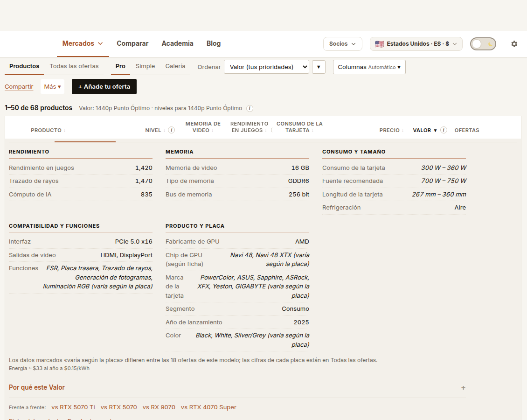Select the Pro view tab
Viewport: 527px width, 420px height.
pyautogui.click(x=120, y=66)
